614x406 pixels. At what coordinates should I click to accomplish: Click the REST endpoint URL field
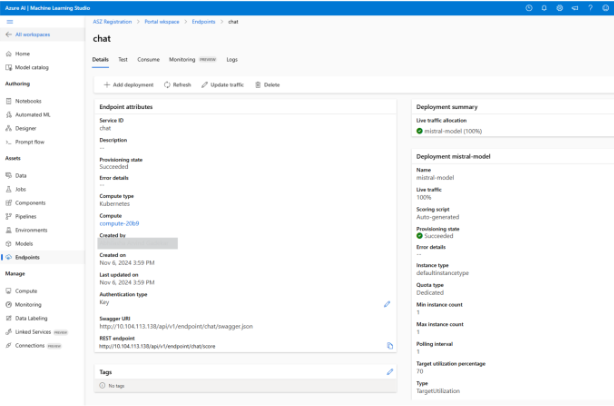coord(157,346)
